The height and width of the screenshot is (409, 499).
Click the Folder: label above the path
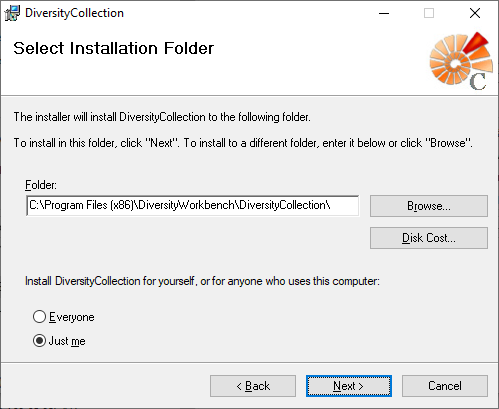tap(41, 185)
